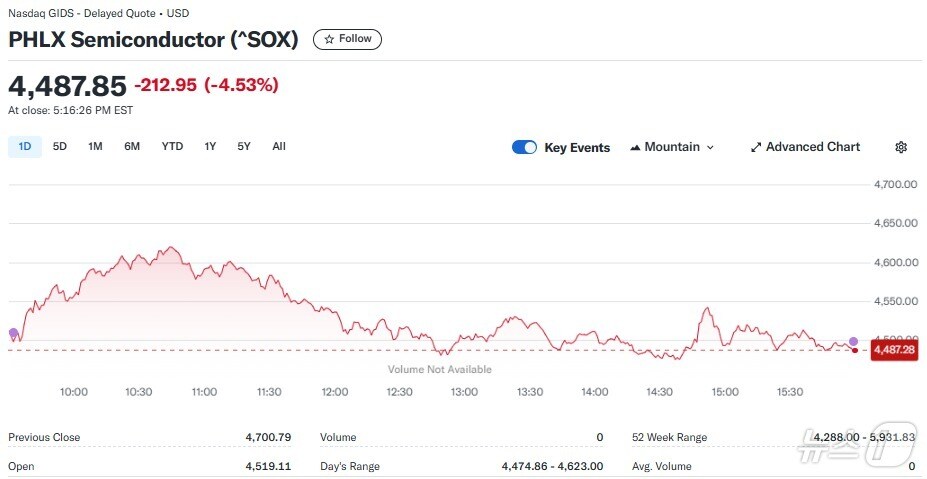927x479 pixels.
Task: Click the purple key event marker at market open
Action: click(x=13, y=333)
